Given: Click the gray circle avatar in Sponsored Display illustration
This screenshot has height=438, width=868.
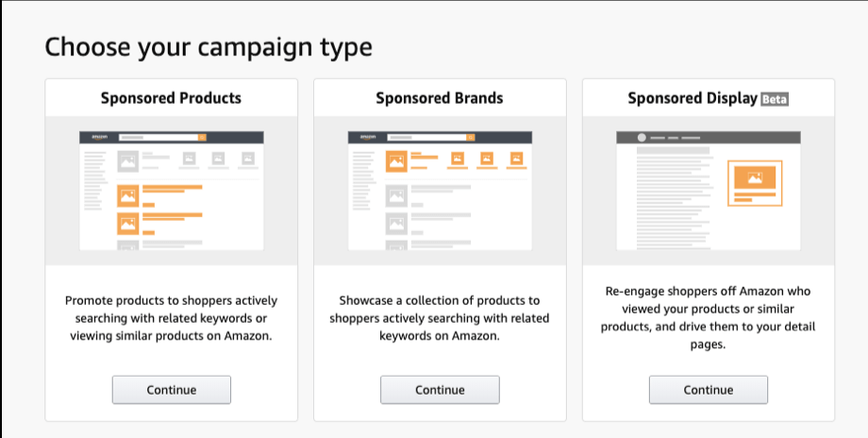Looking at the screenshot, I should (x=642, y=137).
